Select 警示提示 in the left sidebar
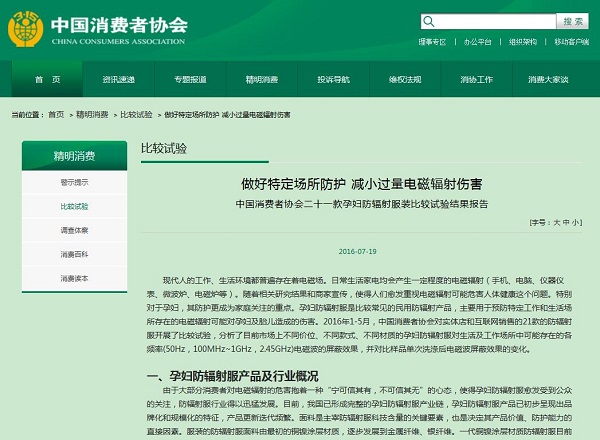The width and height of the screenshot is (600, 440). 74,183
